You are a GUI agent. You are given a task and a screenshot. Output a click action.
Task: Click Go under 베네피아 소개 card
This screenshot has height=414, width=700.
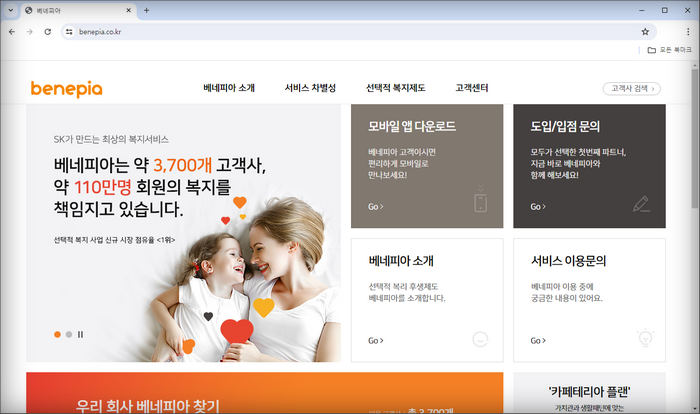coord(375,341)
